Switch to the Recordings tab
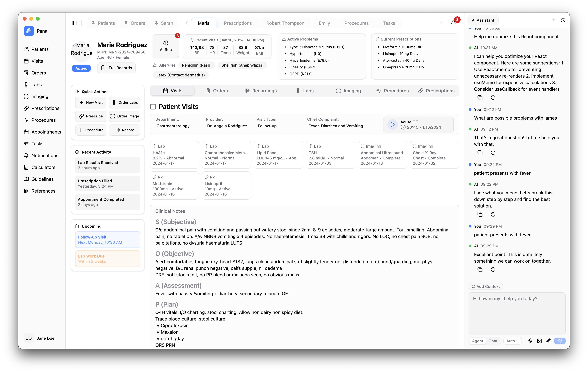Image resolution: width=588 pixels, height=373 pixels. pyautogui.click(x=261, y=91)
